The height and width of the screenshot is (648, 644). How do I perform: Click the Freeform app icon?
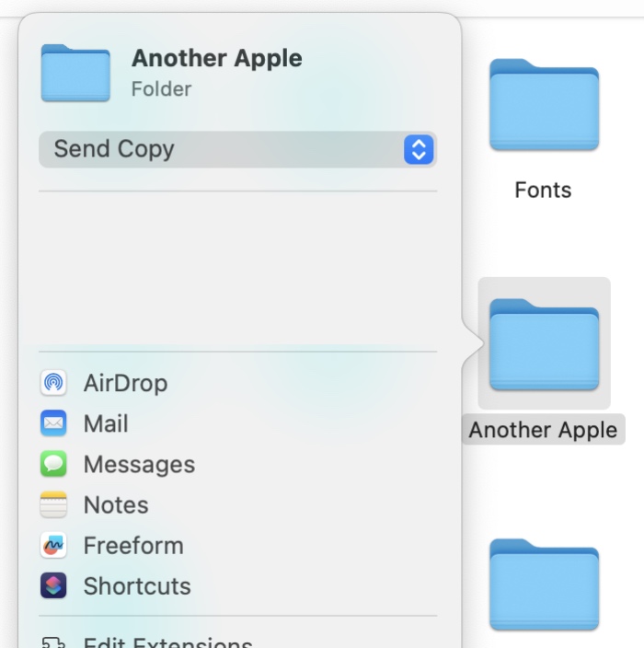[x=53, y=545]
